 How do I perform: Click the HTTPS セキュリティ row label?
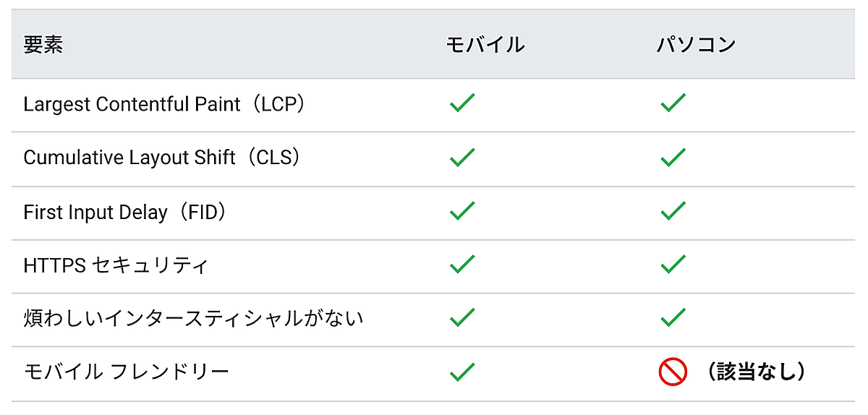tap(116, 265)
